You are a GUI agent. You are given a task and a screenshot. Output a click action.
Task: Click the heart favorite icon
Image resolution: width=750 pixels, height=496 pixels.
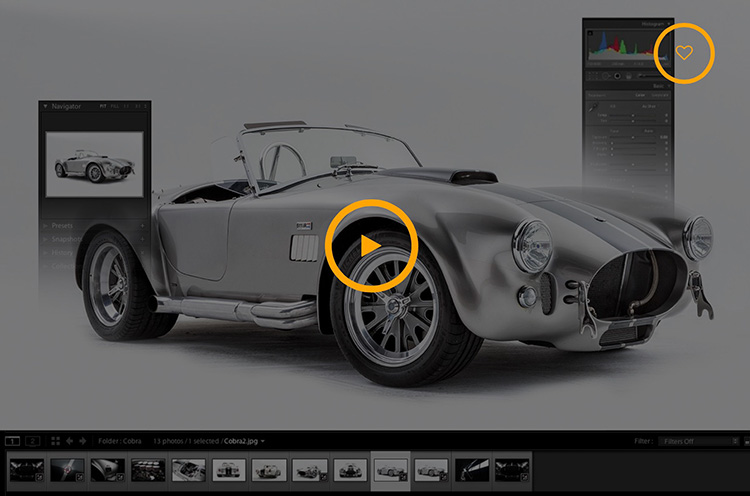pyautogui.click(x=684, y=53)
